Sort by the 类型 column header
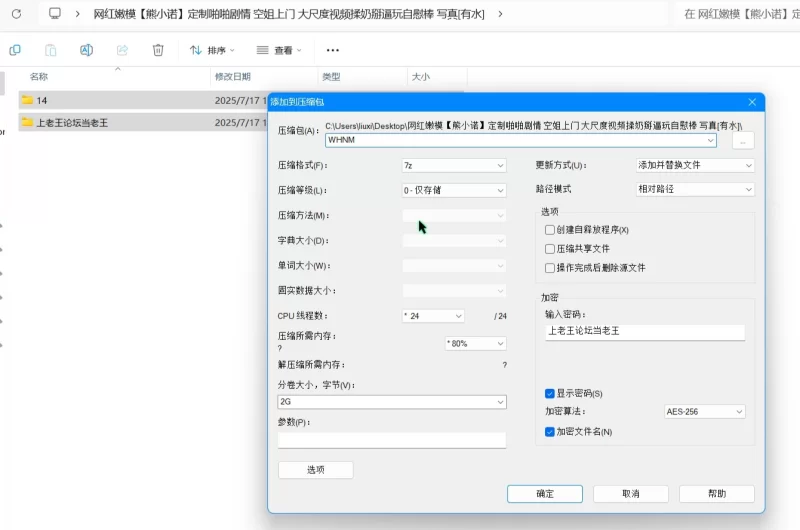The image size is (800, 530). click(x=331, y=77)
